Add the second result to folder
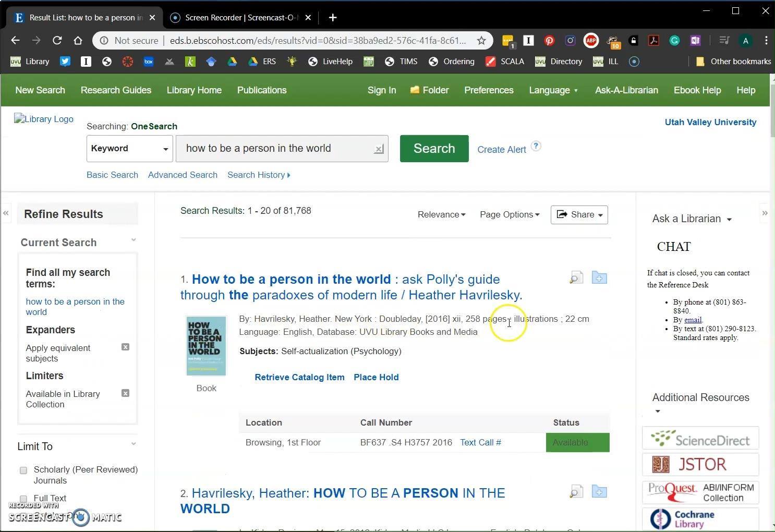775x532 pixels. click(599, 491)
